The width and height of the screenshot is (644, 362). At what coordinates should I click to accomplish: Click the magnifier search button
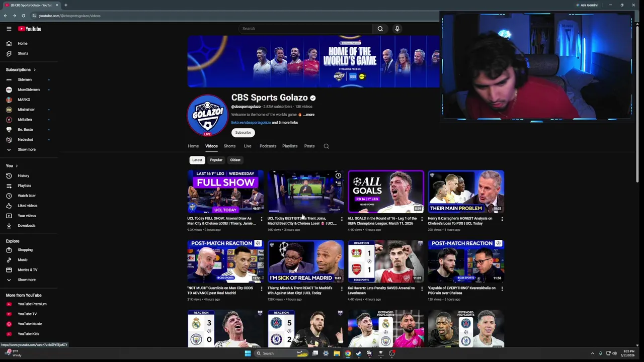click(x=380, y=29)
